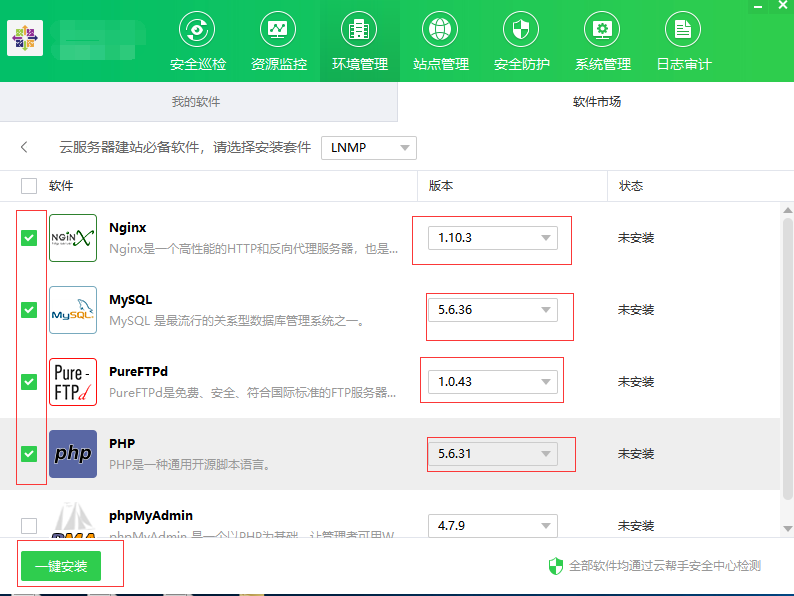This screenshot has height=596, width=794.
Task: Click MySQL 未安装 status
Action: point(636,310)
